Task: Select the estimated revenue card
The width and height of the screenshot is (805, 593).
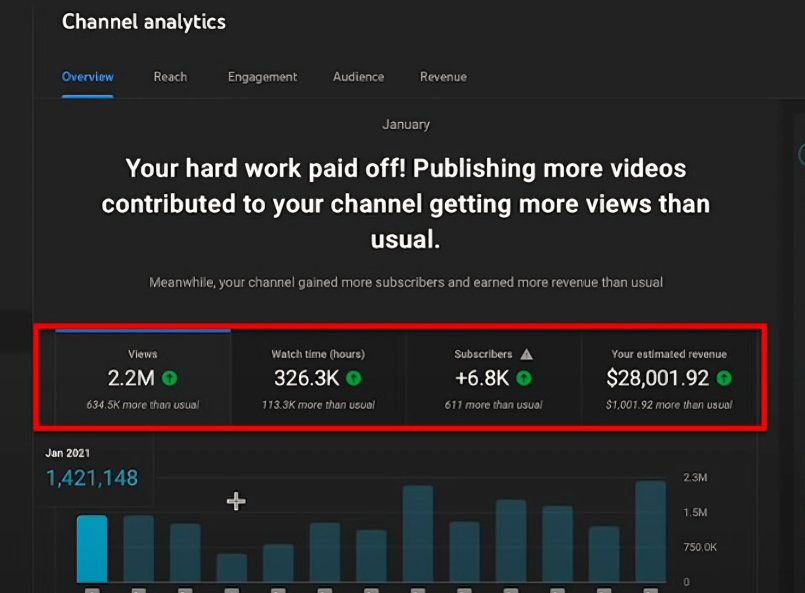Action: click(x=669, y=378)
